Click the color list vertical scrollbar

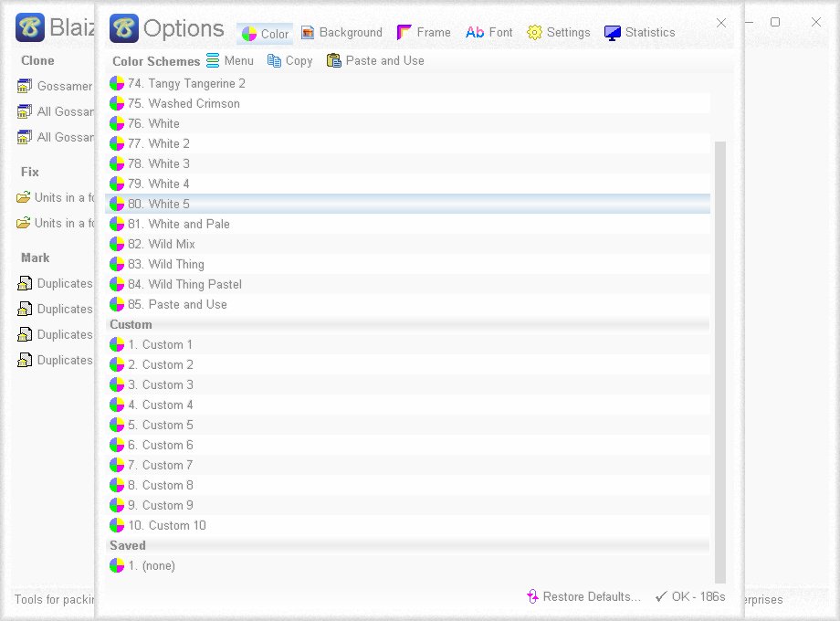pos(720,362)
